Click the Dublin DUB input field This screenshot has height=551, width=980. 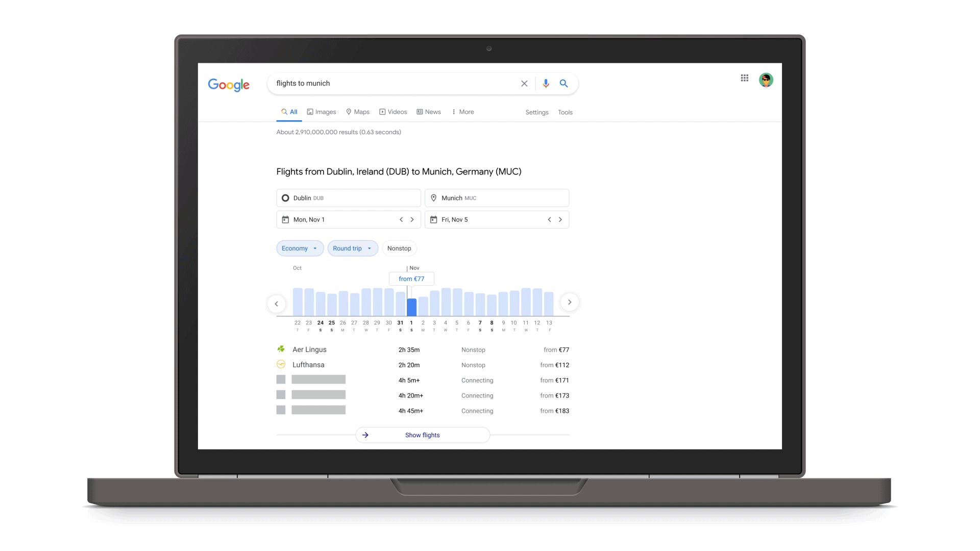click(349, 198)
